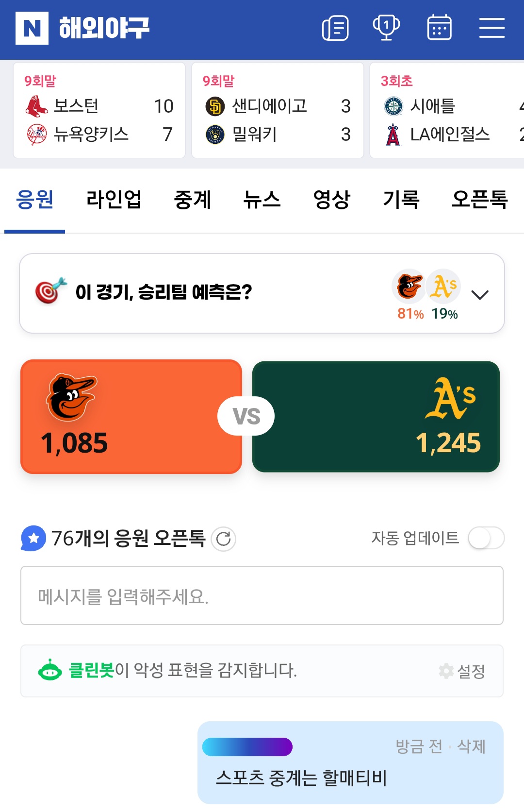Click the 클린봇 robot icon

50,671
